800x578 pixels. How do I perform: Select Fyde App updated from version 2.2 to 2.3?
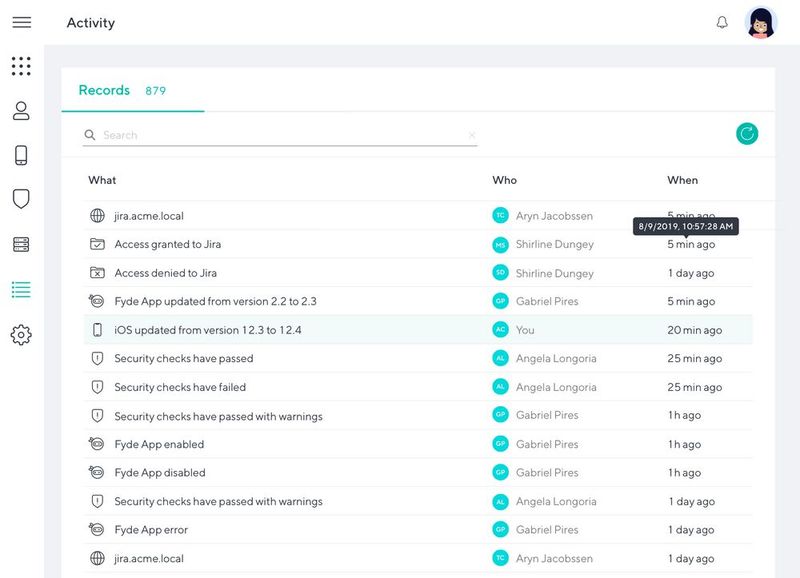418,301
